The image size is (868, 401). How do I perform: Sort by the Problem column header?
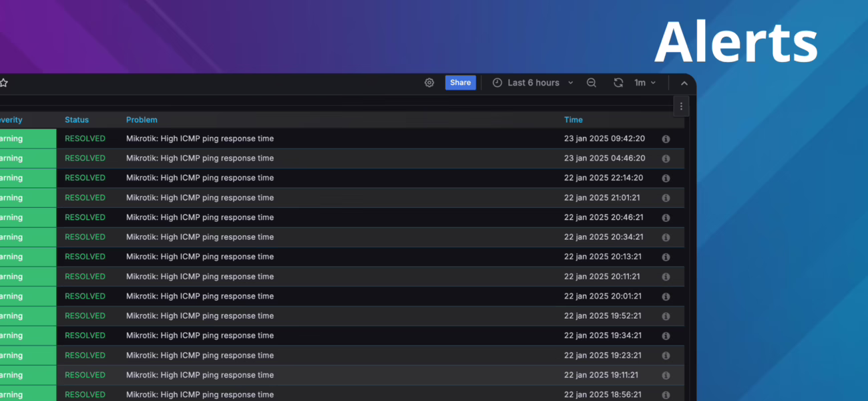[142, 120]
